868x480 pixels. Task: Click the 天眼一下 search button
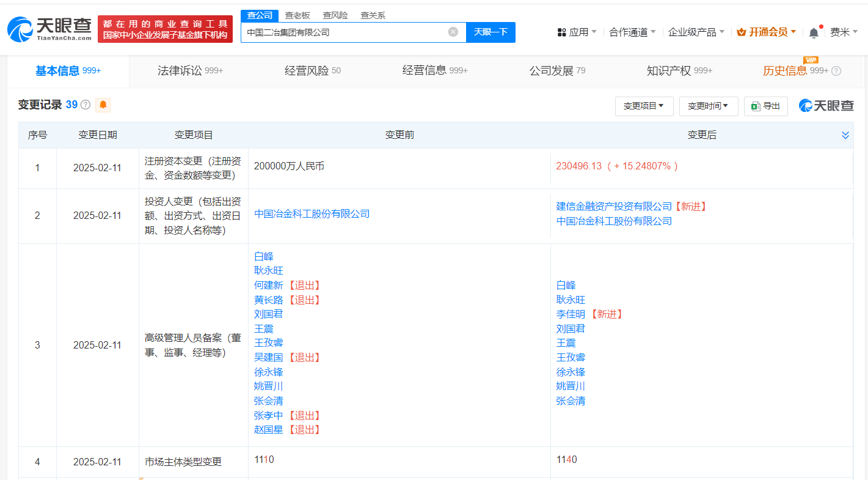click(491, 32)
